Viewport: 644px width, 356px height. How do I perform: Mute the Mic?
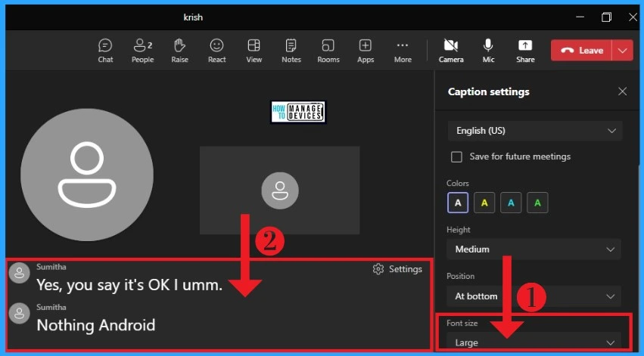pos(488,51)
